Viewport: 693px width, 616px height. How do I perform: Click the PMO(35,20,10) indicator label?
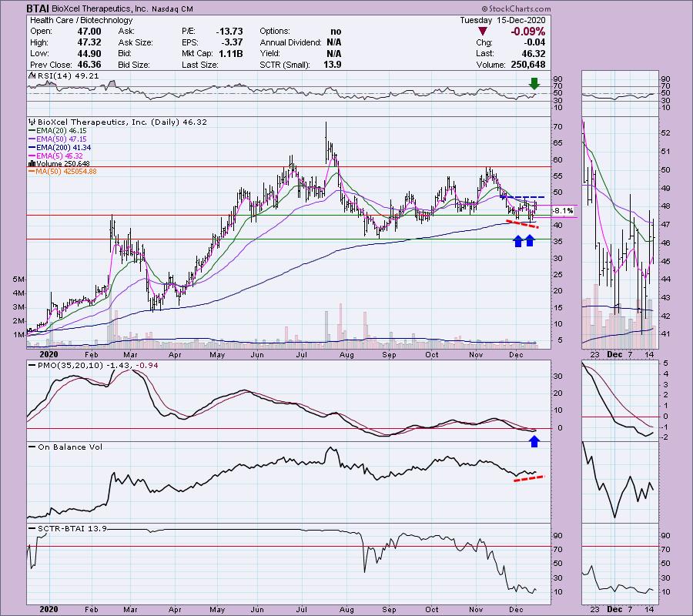[x=70, y=366]
